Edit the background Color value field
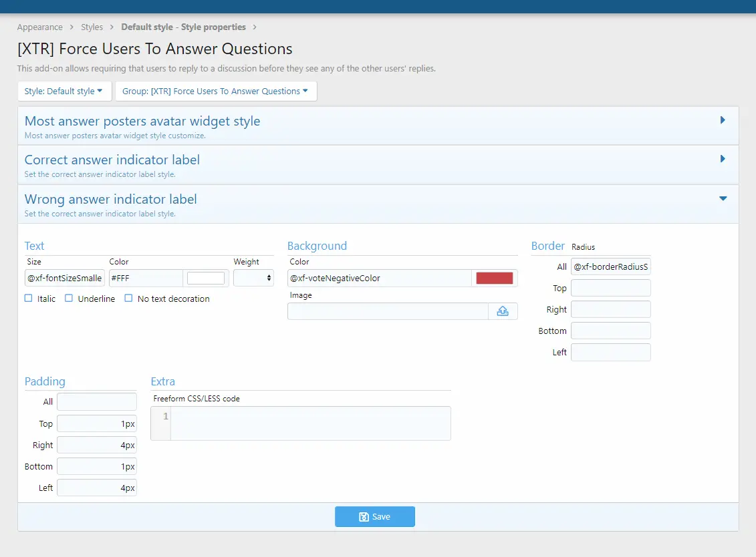 click(x=380, y=278)
